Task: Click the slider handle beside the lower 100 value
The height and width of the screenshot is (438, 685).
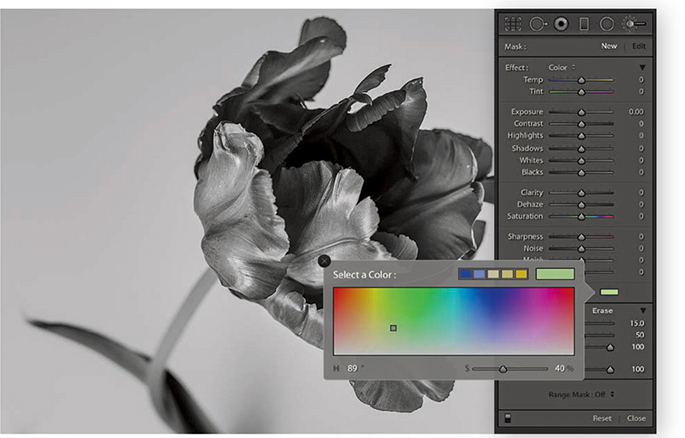Action: (610, 370)
